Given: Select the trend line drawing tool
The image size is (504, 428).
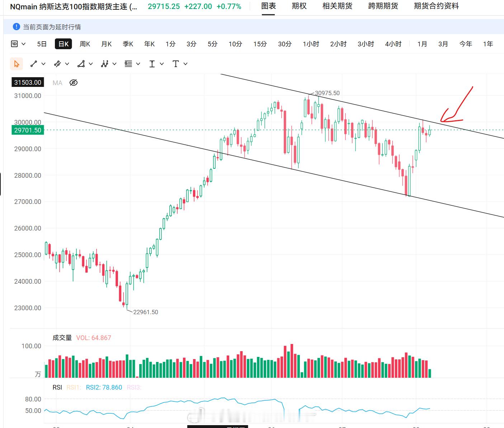Looking at the screenshot, I should coord(34,64).
